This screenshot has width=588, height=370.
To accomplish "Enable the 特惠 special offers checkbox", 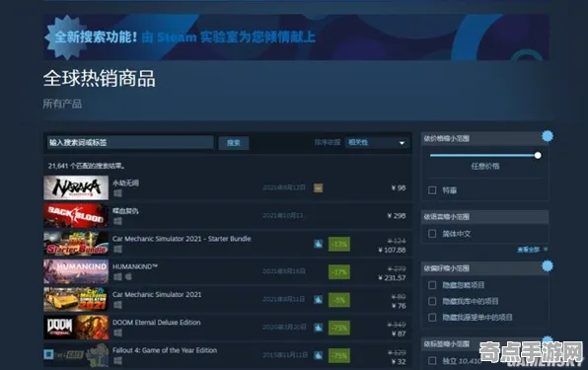I will pos(432,190).
